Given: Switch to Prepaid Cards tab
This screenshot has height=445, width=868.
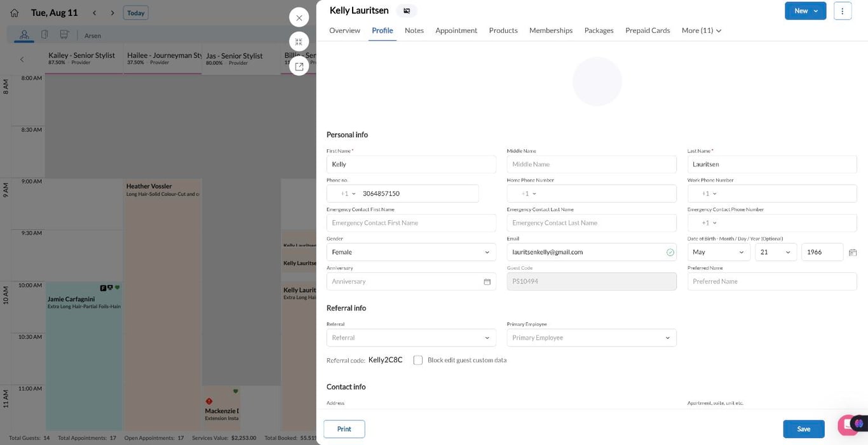Looking at the screenshot, I should tap(648, 30).
